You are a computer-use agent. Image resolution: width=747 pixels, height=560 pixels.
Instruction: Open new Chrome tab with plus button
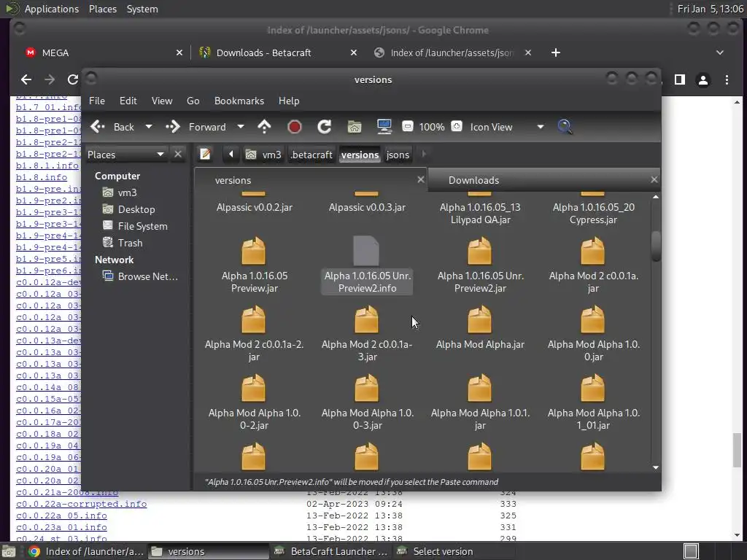point(555,52)
